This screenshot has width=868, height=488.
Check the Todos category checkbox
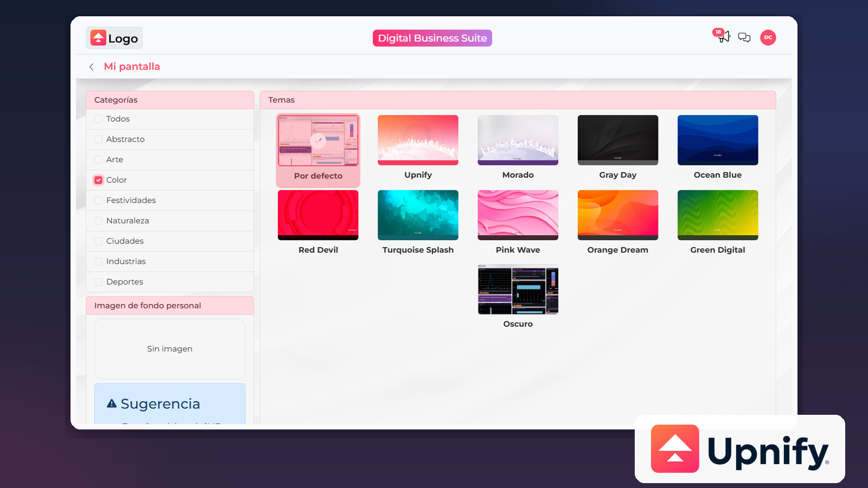point(98,119)
